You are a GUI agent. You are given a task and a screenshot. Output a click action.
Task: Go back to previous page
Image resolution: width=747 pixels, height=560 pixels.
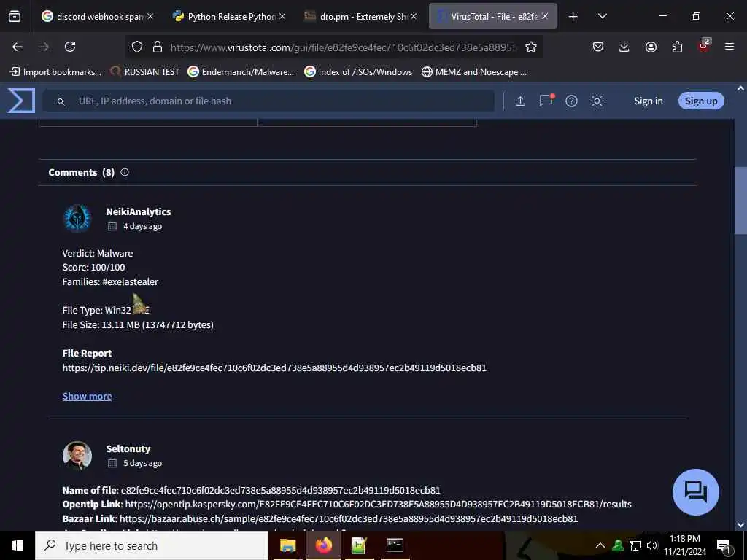pos(18,47)
